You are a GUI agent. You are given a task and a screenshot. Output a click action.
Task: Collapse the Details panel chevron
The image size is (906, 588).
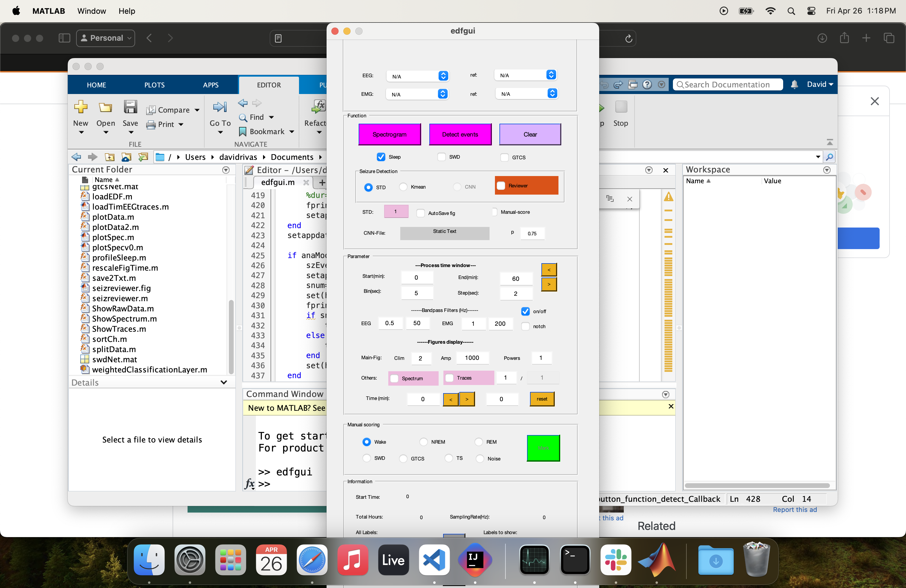point(224,383)
